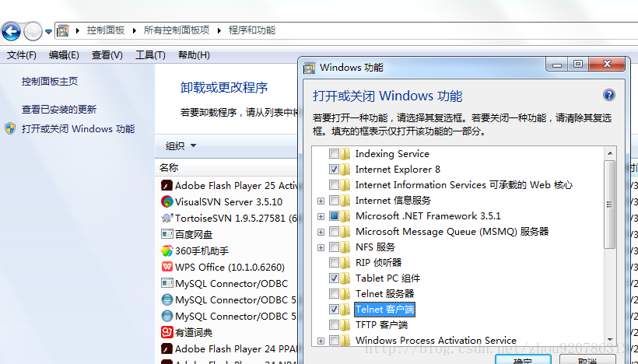The width and height of the screenshot is (638, 364).
Task: Expand the Internet 信息服务 tree node
Action: click(x=321, y=201)
